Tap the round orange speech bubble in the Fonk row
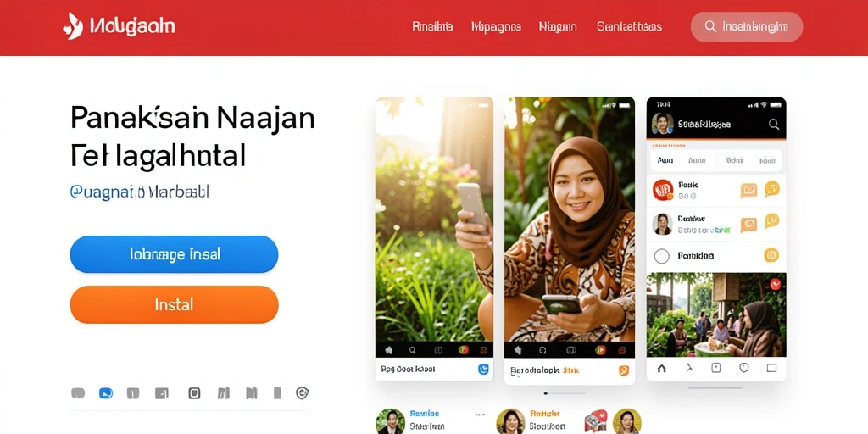This screenshot has width=868, height=434. point(771,189)
